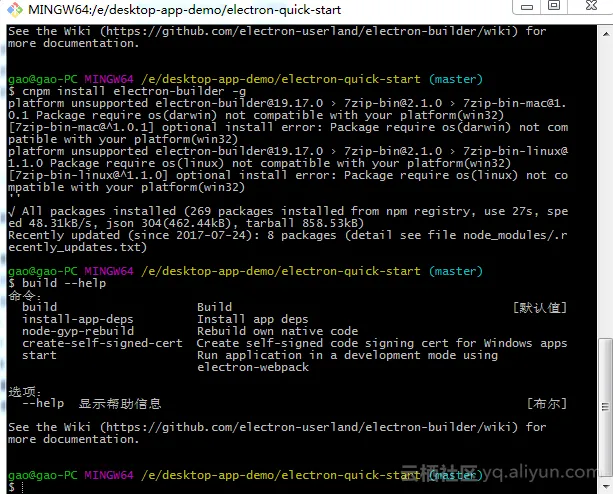
Task: Click the '命令:' heading
Action: (24, 295)
